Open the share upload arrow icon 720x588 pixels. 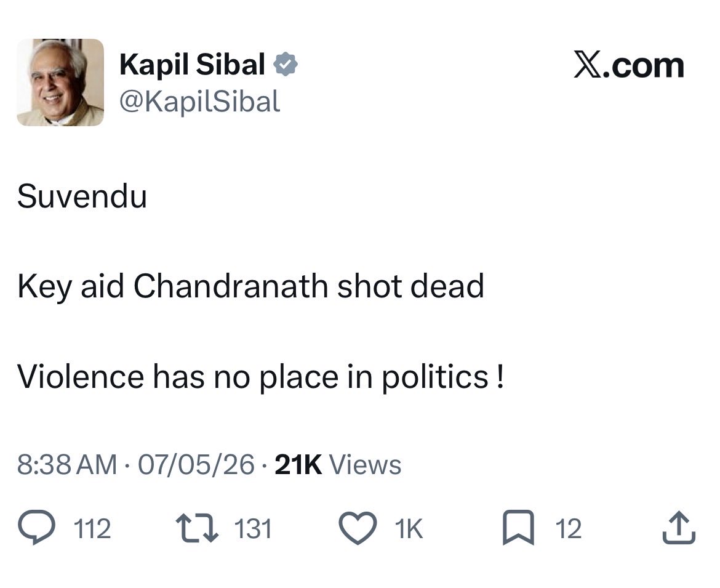[x=679, y=528]
